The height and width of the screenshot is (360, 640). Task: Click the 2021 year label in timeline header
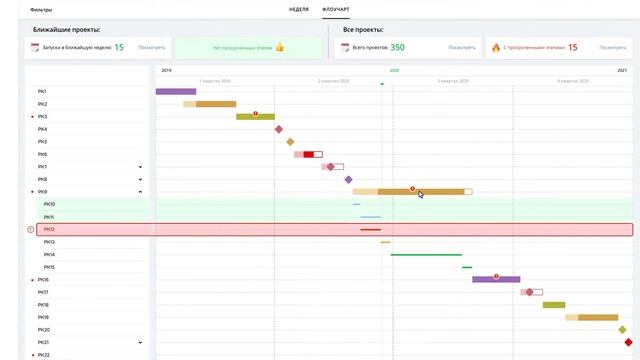622,70
